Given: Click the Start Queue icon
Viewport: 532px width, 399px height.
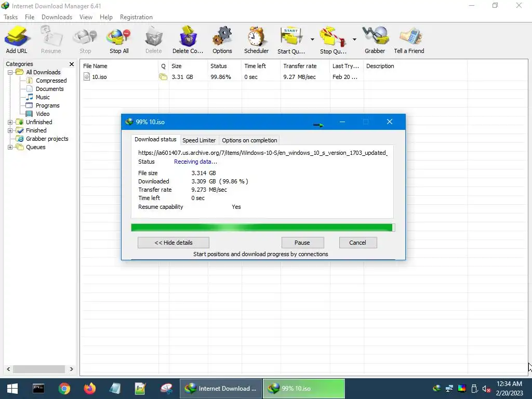Looking at the screenshot, I should (x=291, y=40).
